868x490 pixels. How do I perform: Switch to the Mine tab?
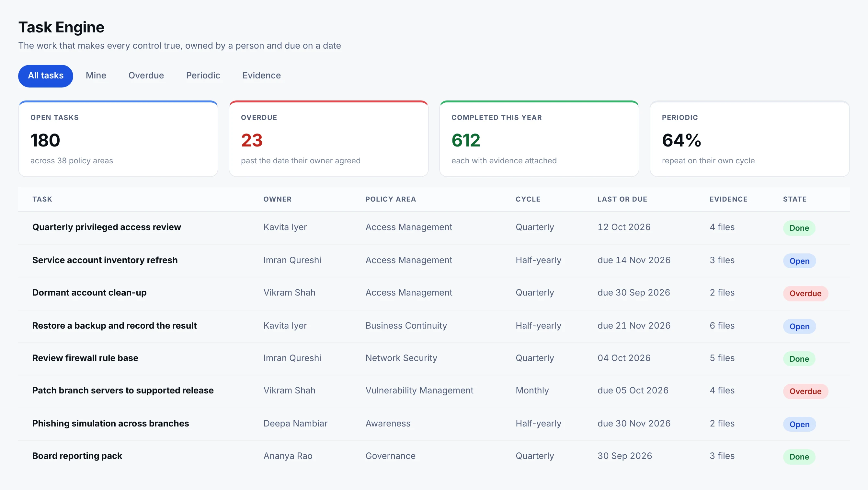pyautogui.click(x=96, y=76)
